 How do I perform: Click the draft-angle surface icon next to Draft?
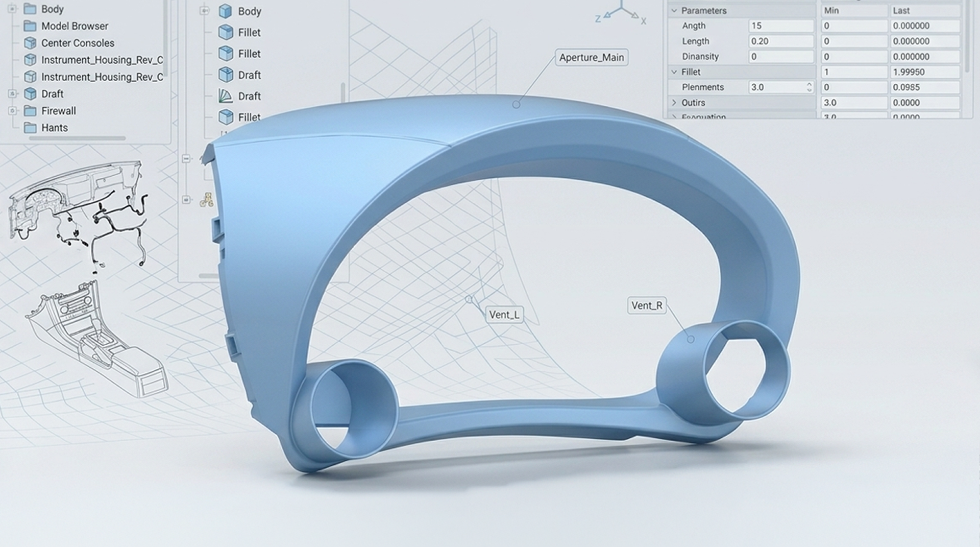(x=226, y=96)
